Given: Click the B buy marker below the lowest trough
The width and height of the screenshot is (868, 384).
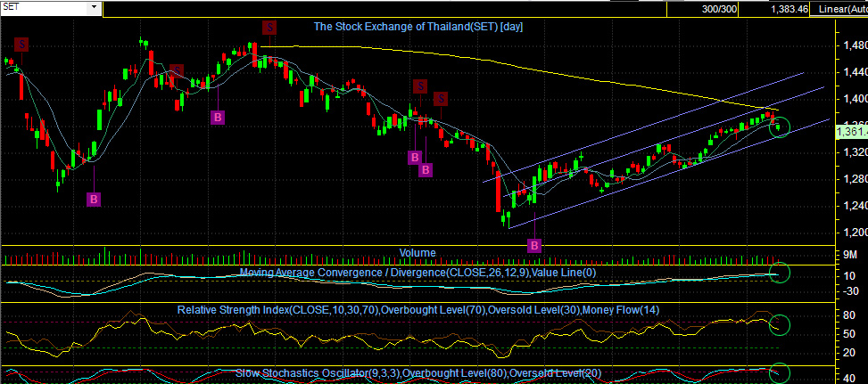Looking at the screenshot, I should pyautogui.click(x=534, y=245).
